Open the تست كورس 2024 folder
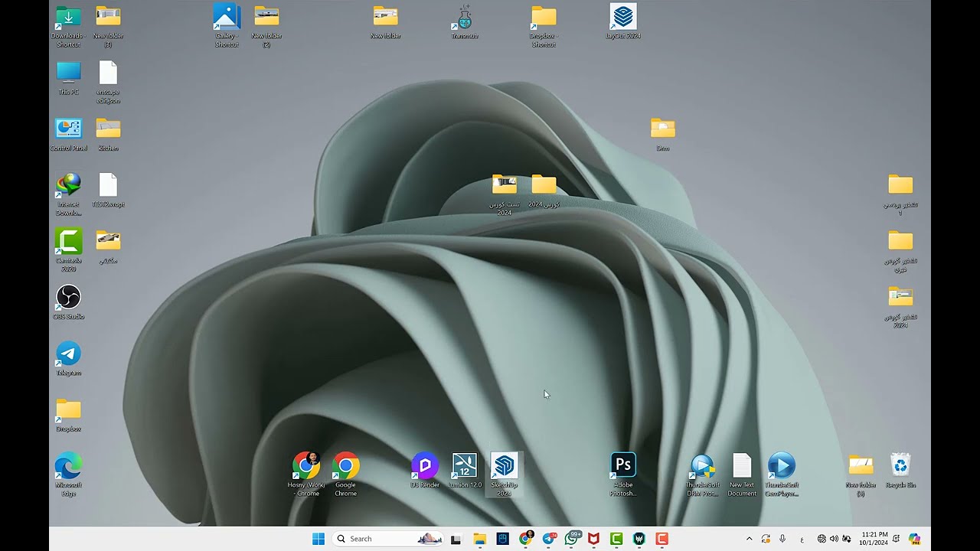The width and height of the screenshot is (980, 551). tap(504, 194)
